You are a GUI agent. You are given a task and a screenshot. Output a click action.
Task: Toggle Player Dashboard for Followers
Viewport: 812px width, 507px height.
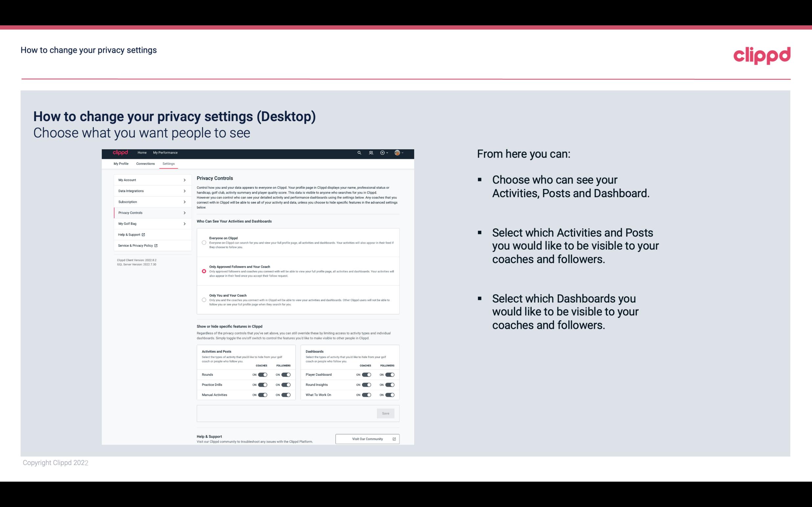pyautogui.click(x=389, y=374)
